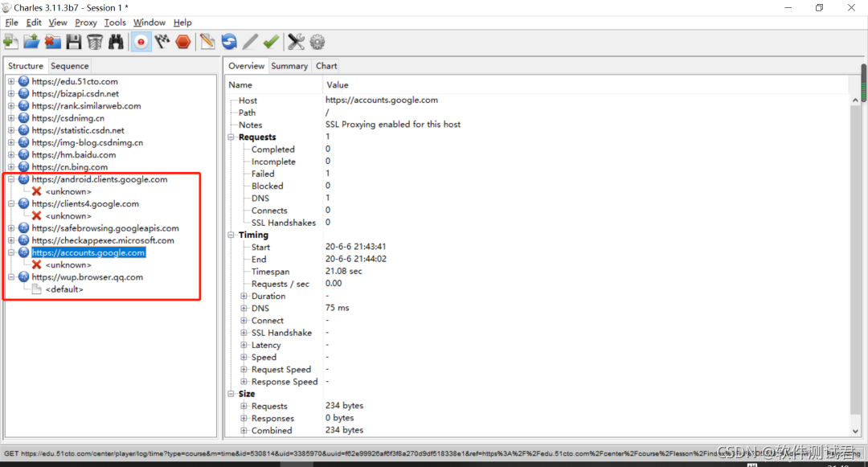Select the <default> item under wup.browser.qq.com

coord(64,289)
